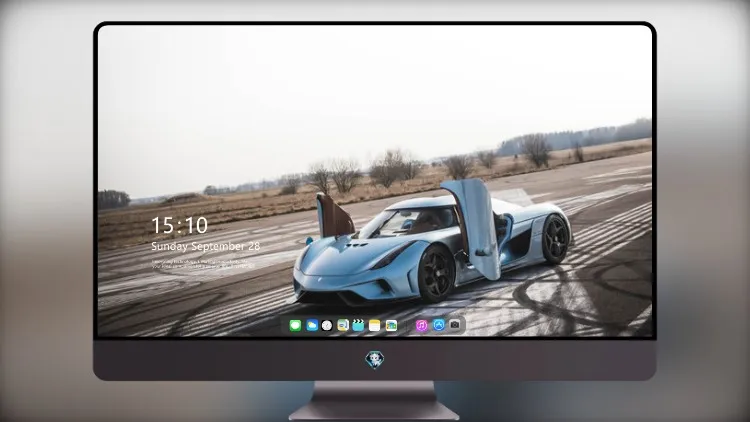Viewport: 750px width, 422px height.
Task: Open the Photos gallery dock icon
Action: [391, 325]
